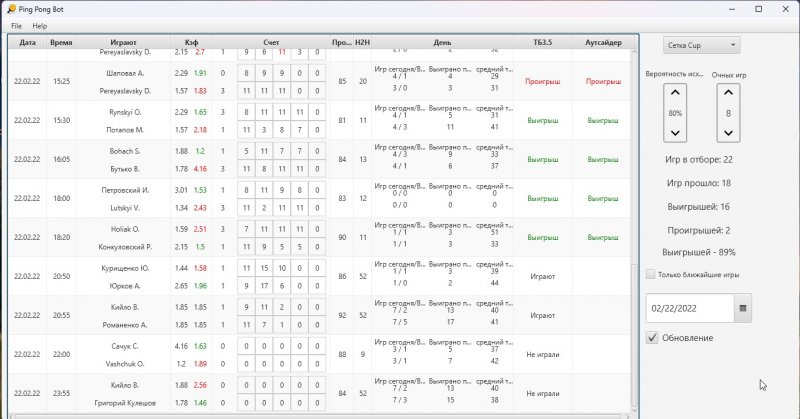
Task: Decrease probability with the down arrow
Action: point(675,133)
